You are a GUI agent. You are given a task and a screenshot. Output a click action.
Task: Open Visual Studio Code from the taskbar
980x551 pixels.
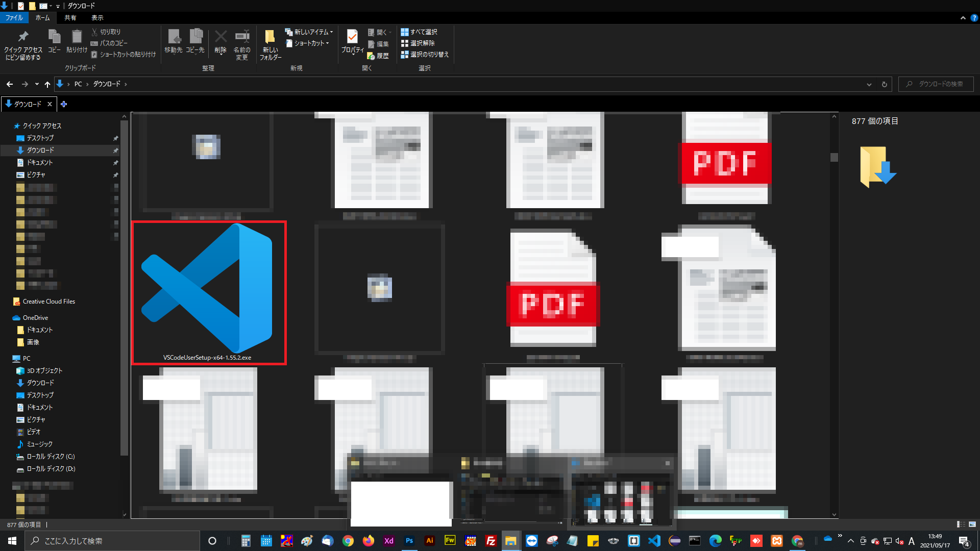[654, 541]
